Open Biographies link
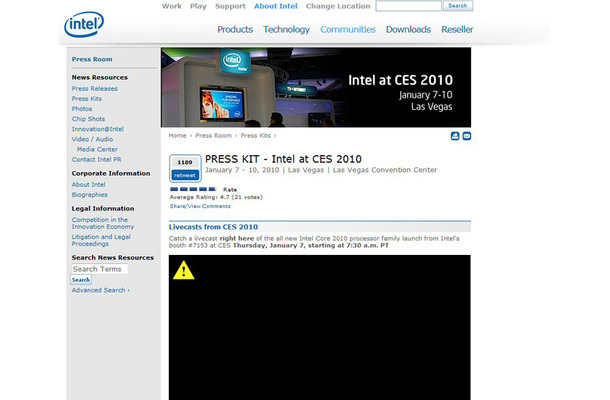The image size is (610, 400). pos(89,195)
